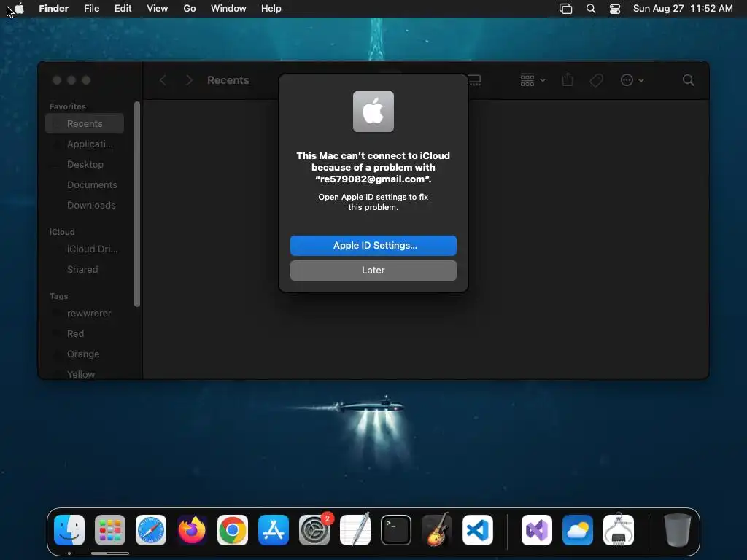Open Launchpad from the Dock

(110, 529)
